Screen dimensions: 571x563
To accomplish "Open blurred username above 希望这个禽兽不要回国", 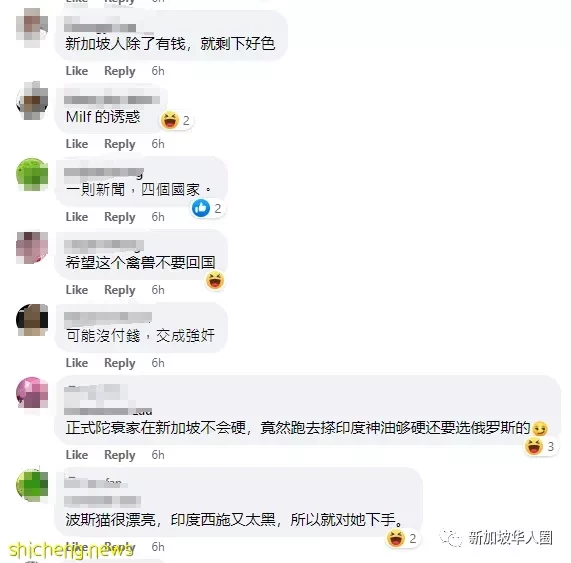I will tap(104, 246).
